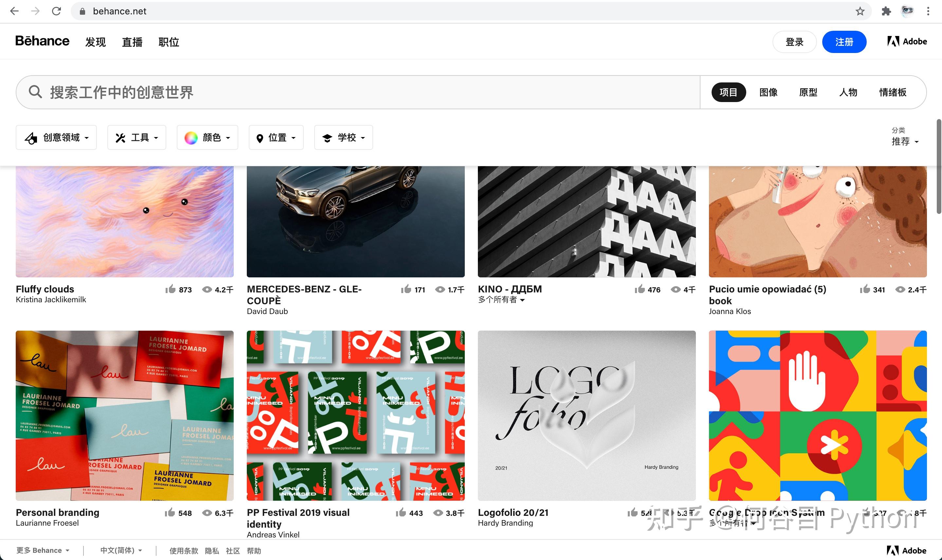Viewport: 942px width, 560px height.
Task: Click the blue 注册 button
Action: coord(844,42)
